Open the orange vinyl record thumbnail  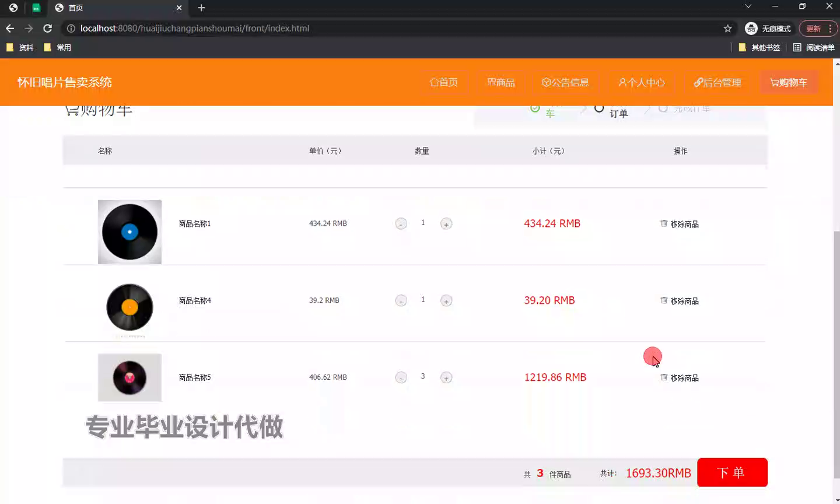click(129, 307)
